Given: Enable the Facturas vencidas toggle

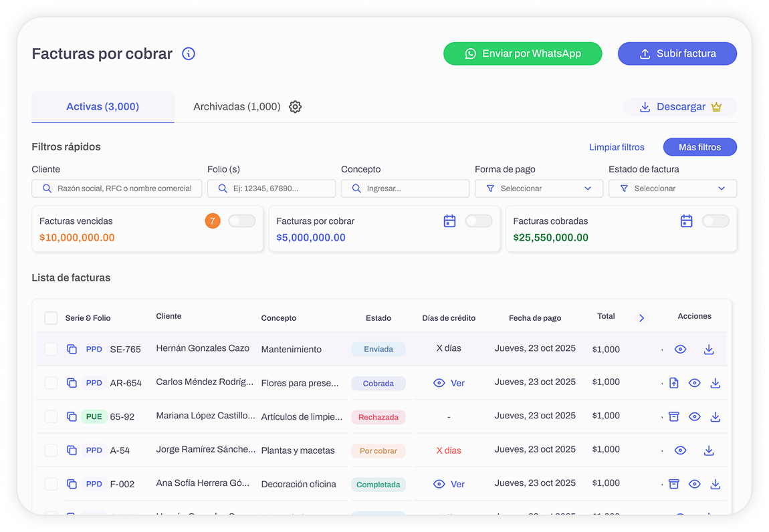Looking at the screenshot, I should [241, 221].
